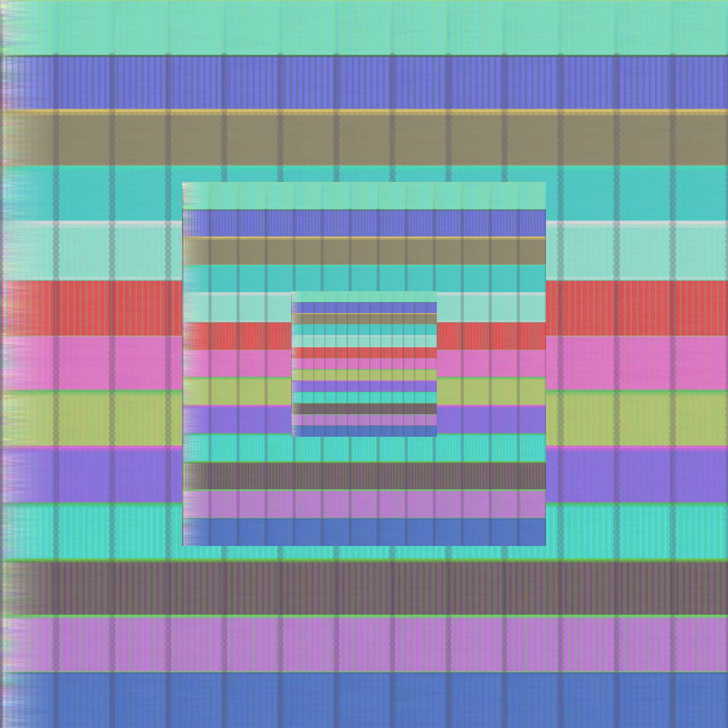728x728 pixels.
Task: Select the outer pink stripe below the red one
Action: [633, 363]
